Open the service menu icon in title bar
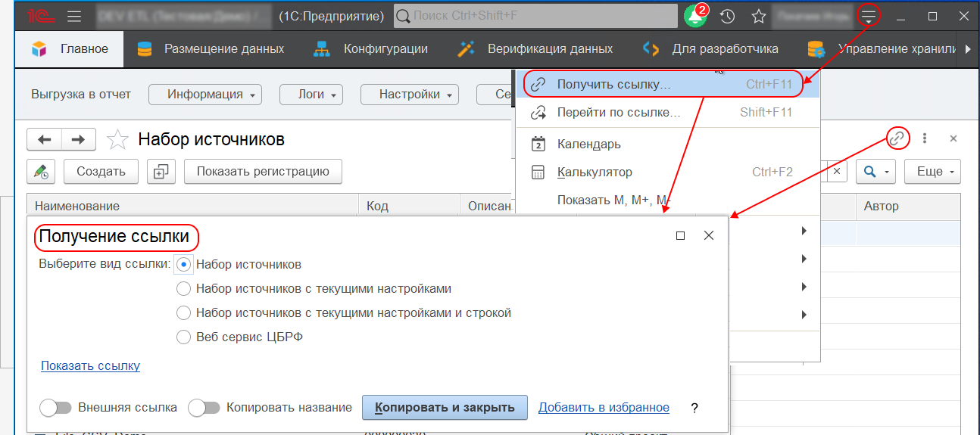Viewport: 980px width, 435px height. click(869, 16)
